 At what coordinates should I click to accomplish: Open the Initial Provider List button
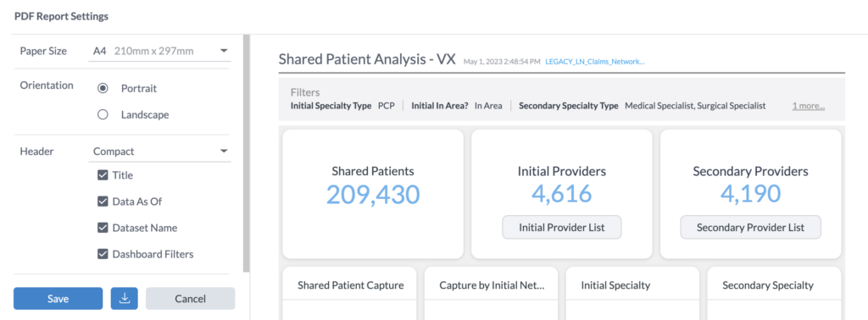pyautogui.click(x=562, y=227)
